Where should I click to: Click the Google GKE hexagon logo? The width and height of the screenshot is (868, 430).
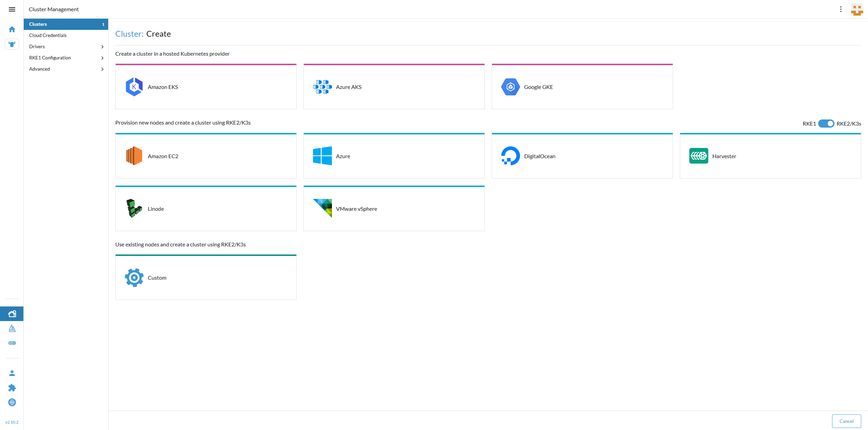(x=510, y=87)
